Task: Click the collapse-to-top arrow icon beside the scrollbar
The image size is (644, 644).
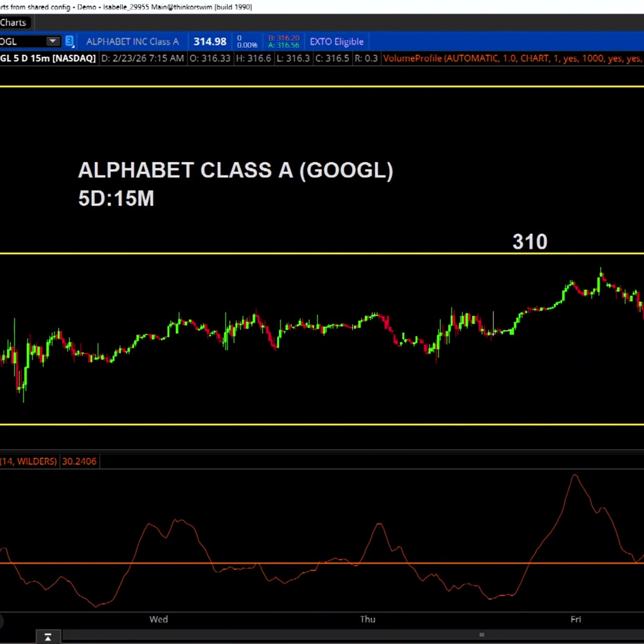Action: (48, 637)
